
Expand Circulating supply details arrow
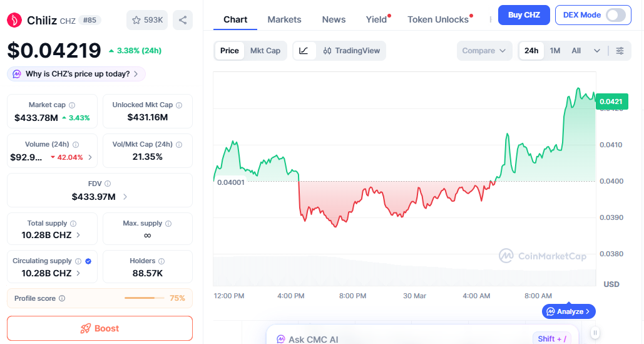click(78, 273)
